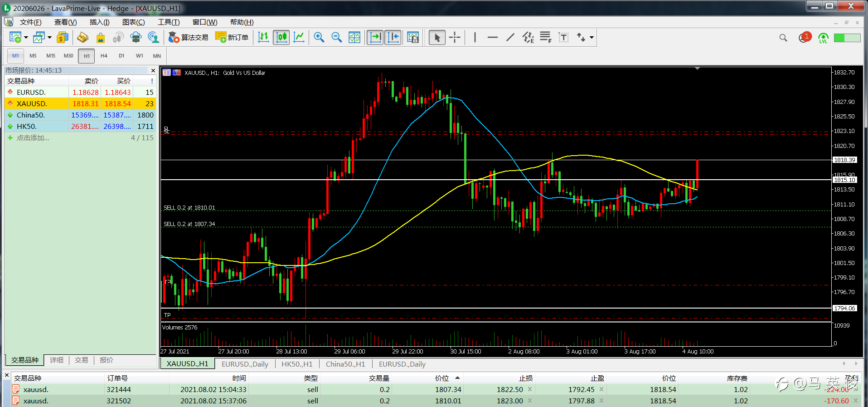Toggle chart auto-scroll to latest bar
This screenshot has width=868, height=407.
(375, 38)
